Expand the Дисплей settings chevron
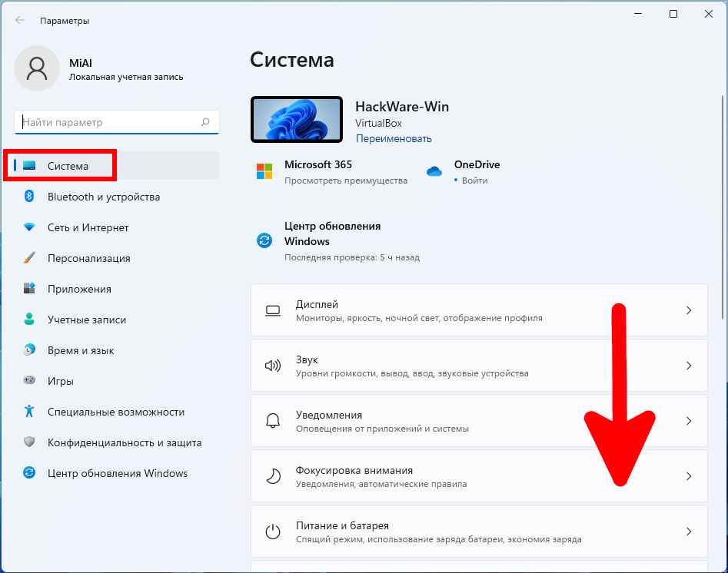The image size is (728, 573). tap(688, 310)
